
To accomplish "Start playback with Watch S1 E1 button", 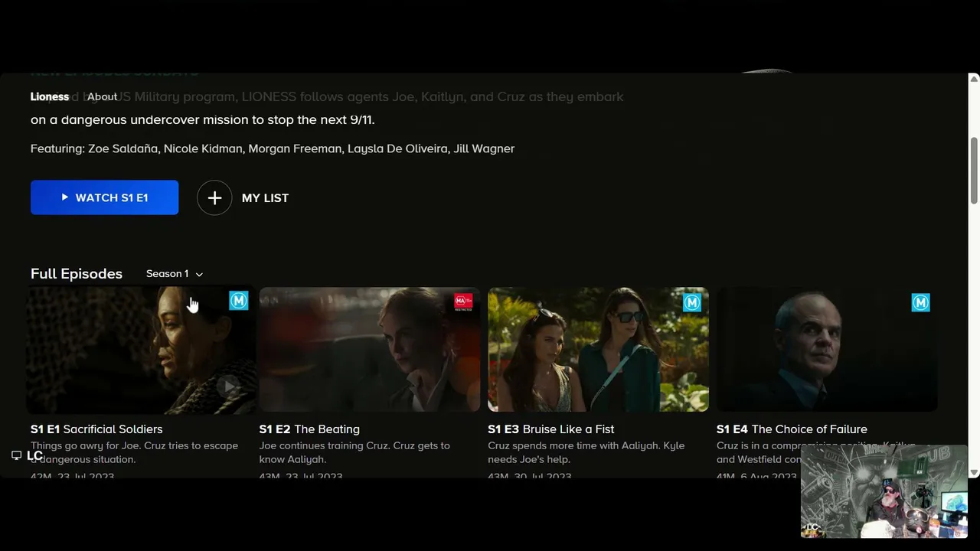I will 104,197.
